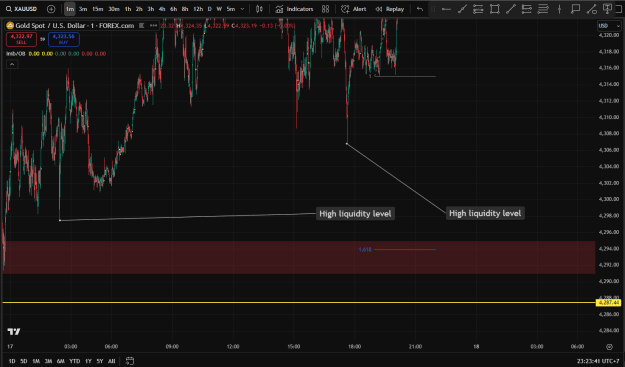The height and width of the screenshot is (367, 625).
Task: Open the Indicators dialog
Action: (294, 9)
